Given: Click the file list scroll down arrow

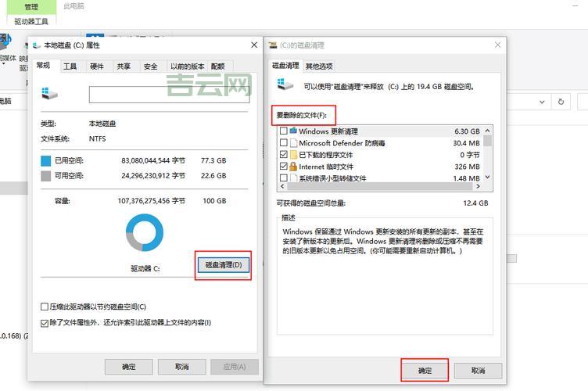Looking at the screenshot, I should [x=487, y=177].
